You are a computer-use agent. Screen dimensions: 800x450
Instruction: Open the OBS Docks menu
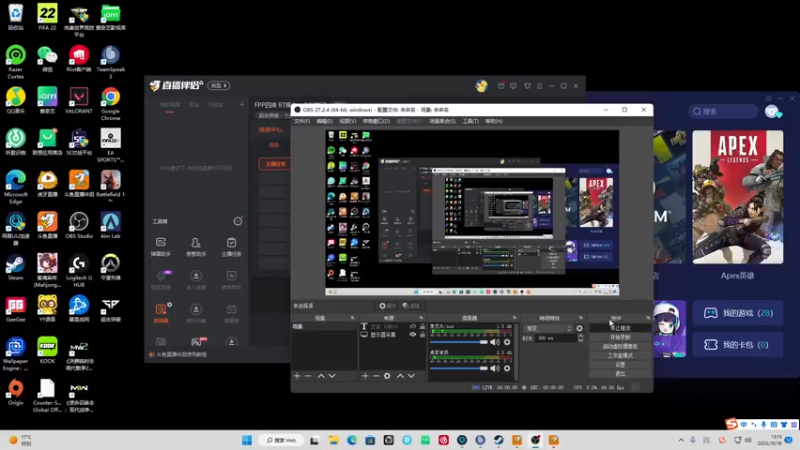[376, 121]
